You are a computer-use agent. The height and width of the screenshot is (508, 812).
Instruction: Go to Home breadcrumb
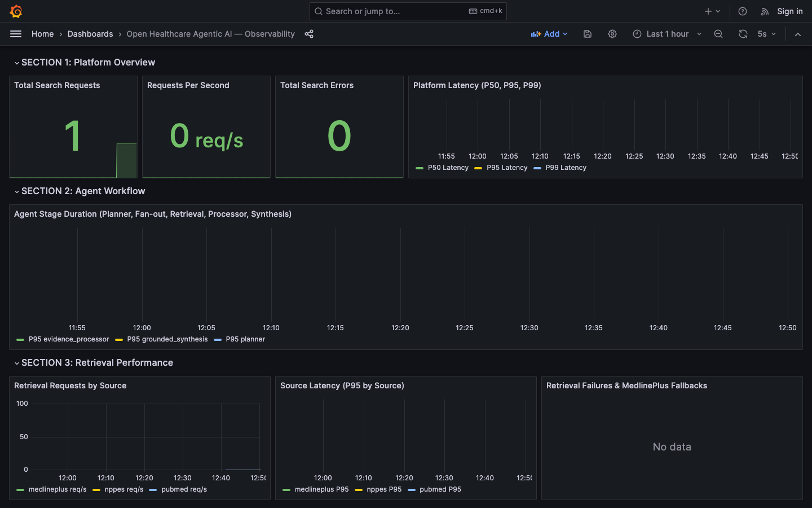[43, 34]
